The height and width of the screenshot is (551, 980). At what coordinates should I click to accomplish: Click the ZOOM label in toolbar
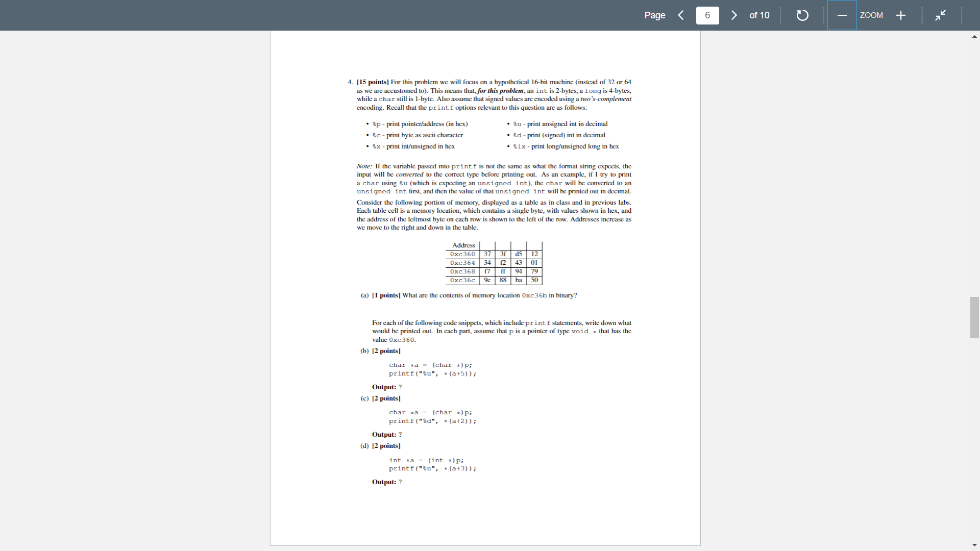tap(871, 15)
